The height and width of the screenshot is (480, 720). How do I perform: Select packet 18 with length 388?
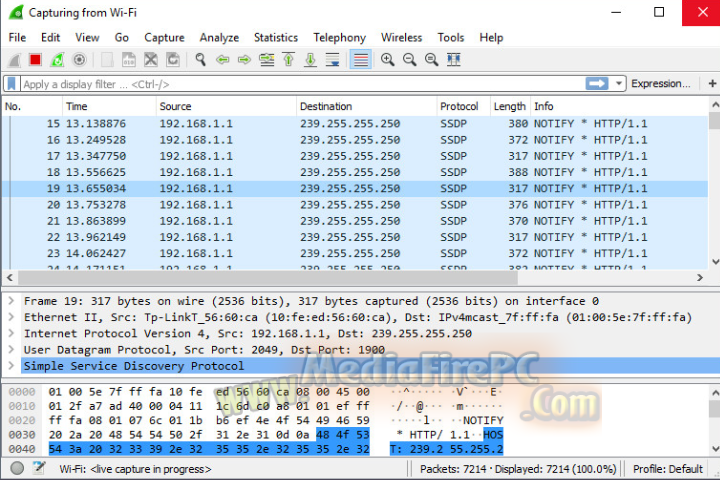pyautogui.click(x=354, y=172)
